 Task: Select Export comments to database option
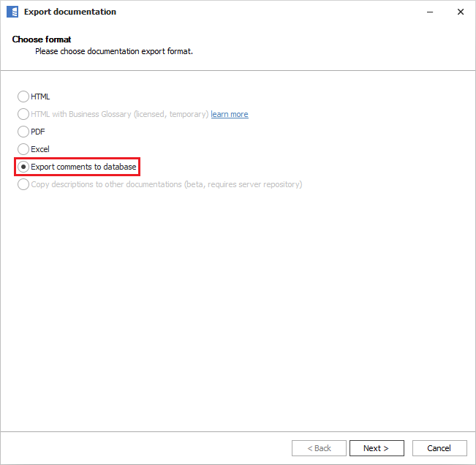(x=23, y=167)
